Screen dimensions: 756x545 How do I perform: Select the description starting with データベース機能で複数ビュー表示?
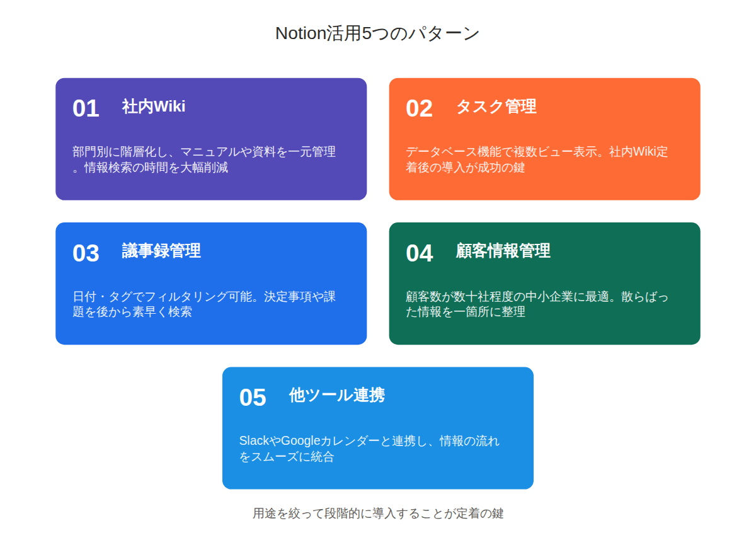pos(537,159)
